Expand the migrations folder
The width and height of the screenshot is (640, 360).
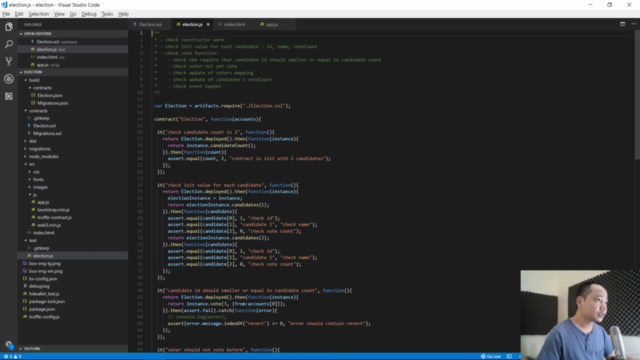click(73, 149)
